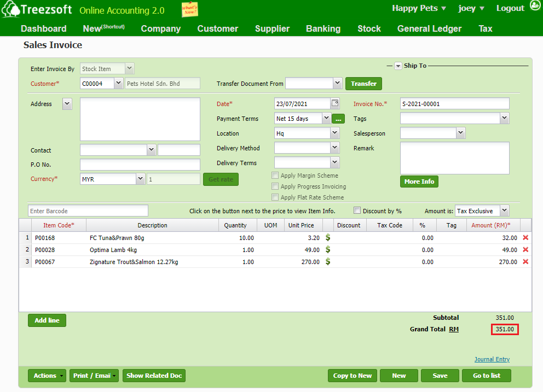This screenshot has width=543, height=392.
Task: Click the Journal Entry link
Action: [492, 359]
